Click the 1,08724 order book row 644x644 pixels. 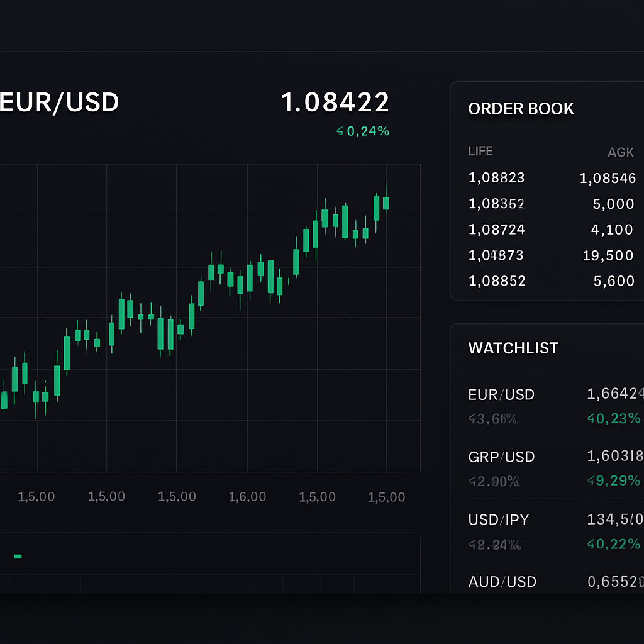(x=552, y=229)
